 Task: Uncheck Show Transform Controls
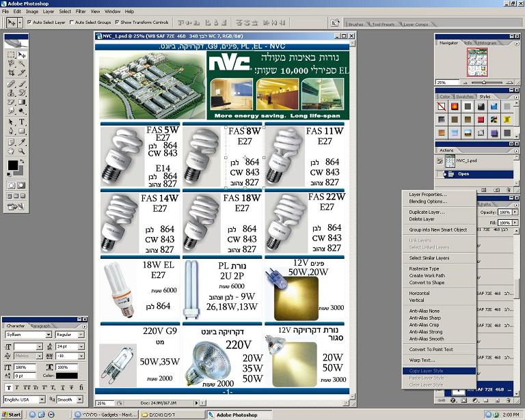click(117, 22)
